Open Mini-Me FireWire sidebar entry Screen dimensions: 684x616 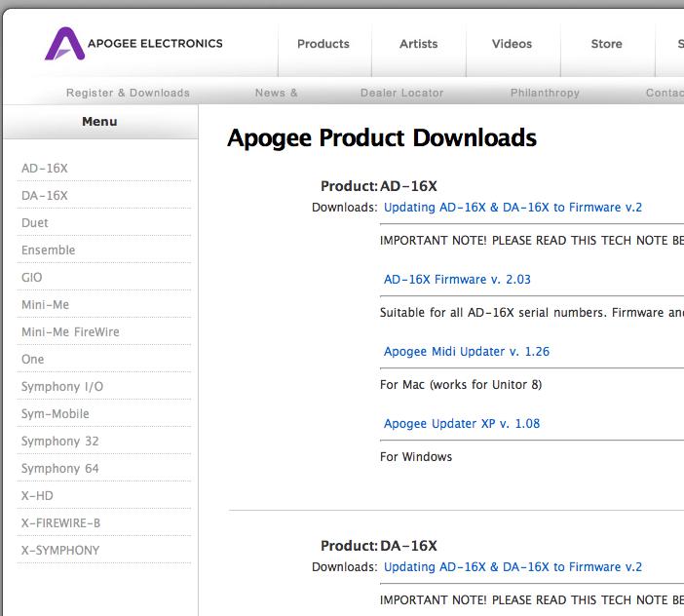[70, 331]
